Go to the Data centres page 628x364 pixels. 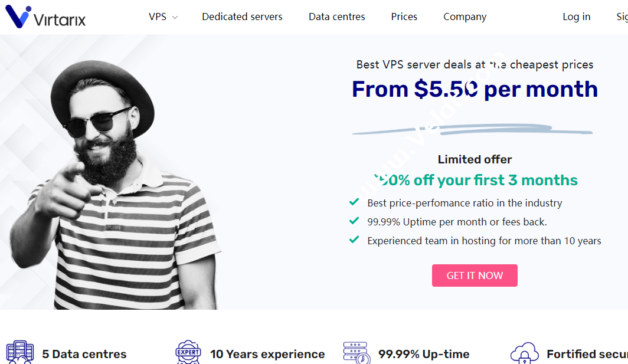(336, 17)
